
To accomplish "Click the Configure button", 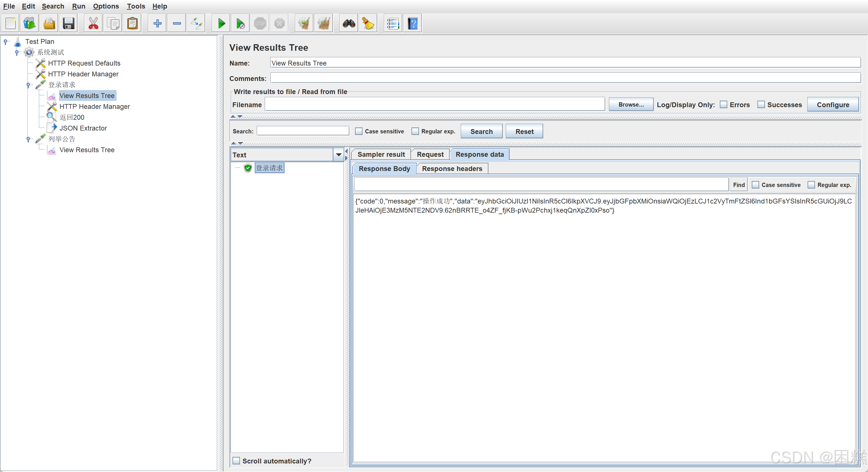I will point(833,105).
